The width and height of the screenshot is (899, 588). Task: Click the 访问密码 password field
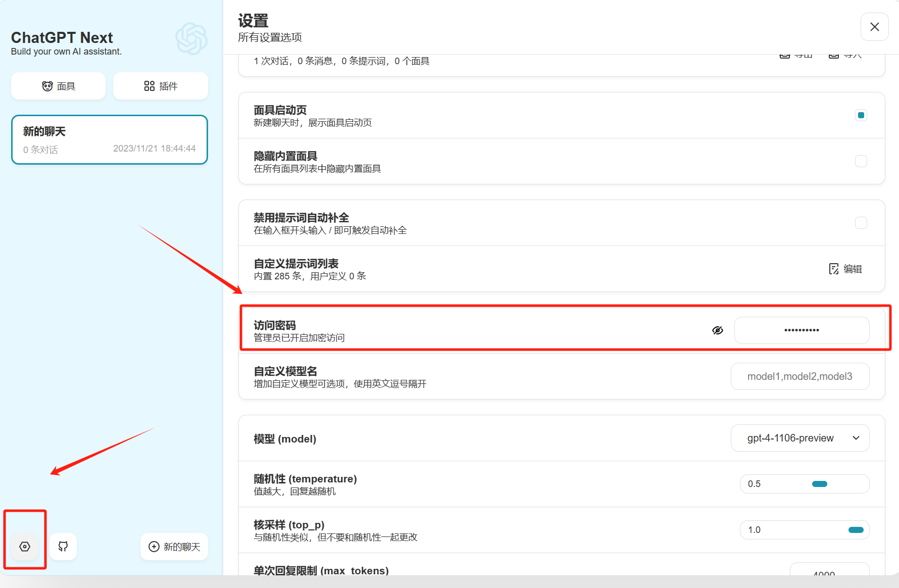802,330
